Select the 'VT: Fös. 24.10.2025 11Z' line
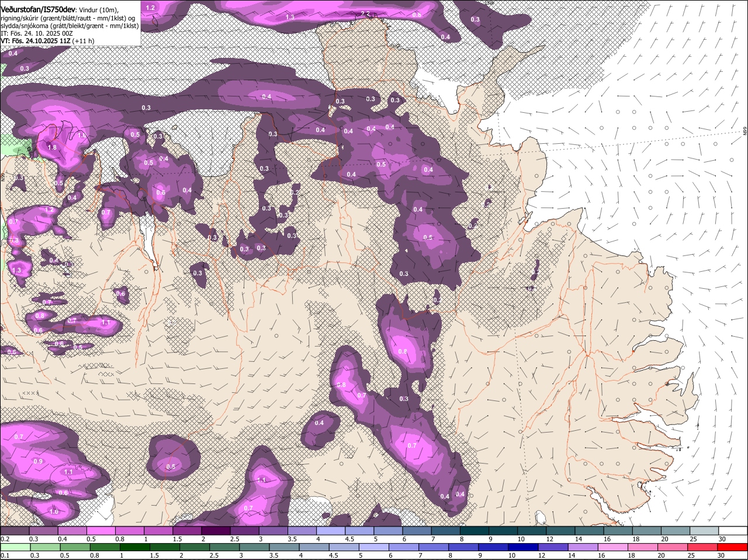 (36, 41)
